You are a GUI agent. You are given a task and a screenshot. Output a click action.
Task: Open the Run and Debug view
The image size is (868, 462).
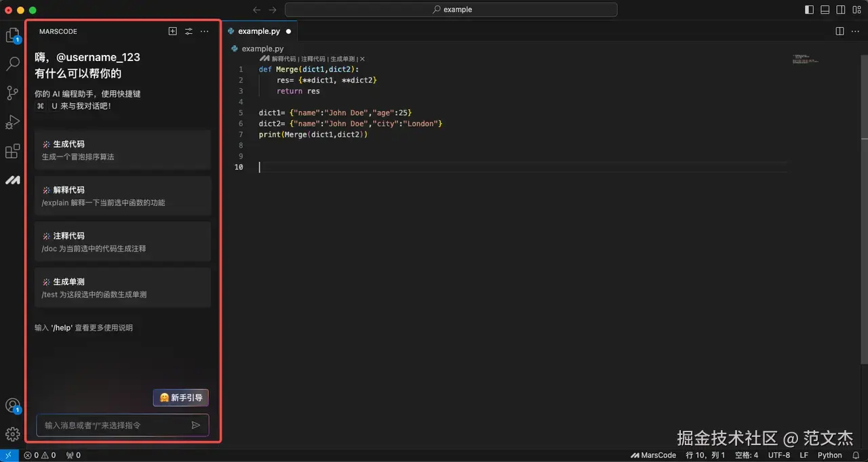12,122
